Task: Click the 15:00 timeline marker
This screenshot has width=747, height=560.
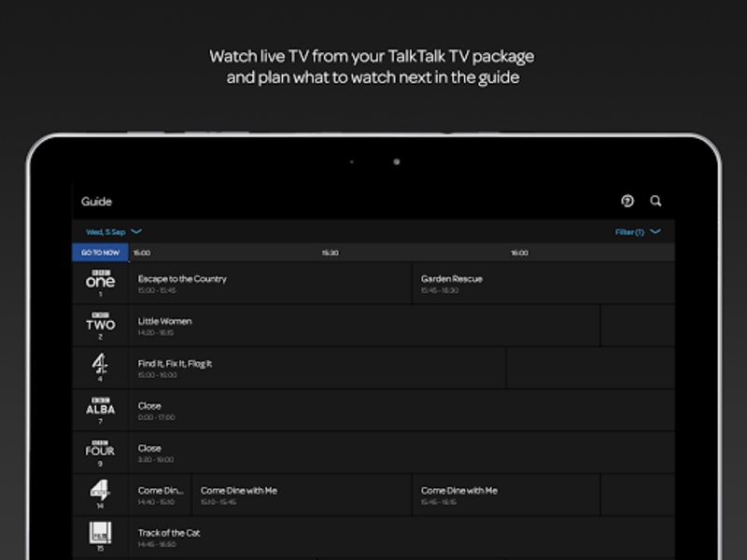Action: click(x=142, y=253)
